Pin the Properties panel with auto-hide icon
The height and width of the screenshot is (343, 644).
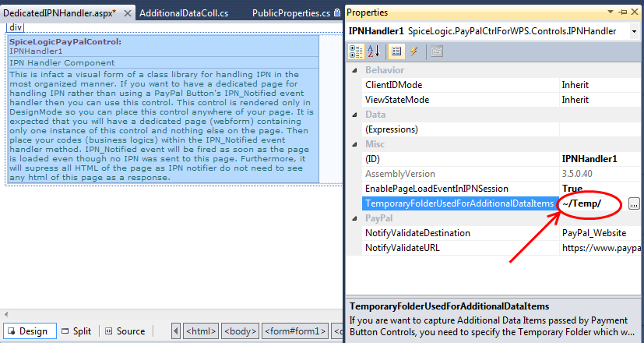tap(623, 13)
